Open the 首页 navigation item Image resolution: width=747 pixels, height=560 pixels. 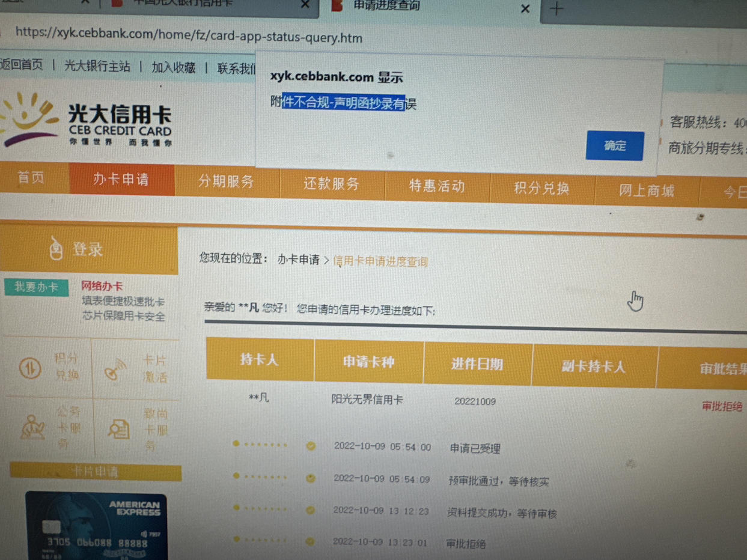coord(31,177)
